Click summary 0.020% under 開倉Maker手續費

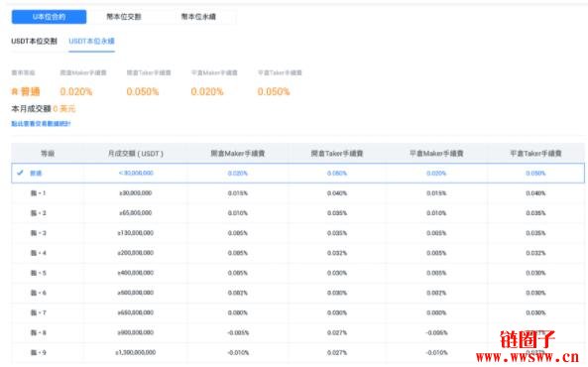76,91
